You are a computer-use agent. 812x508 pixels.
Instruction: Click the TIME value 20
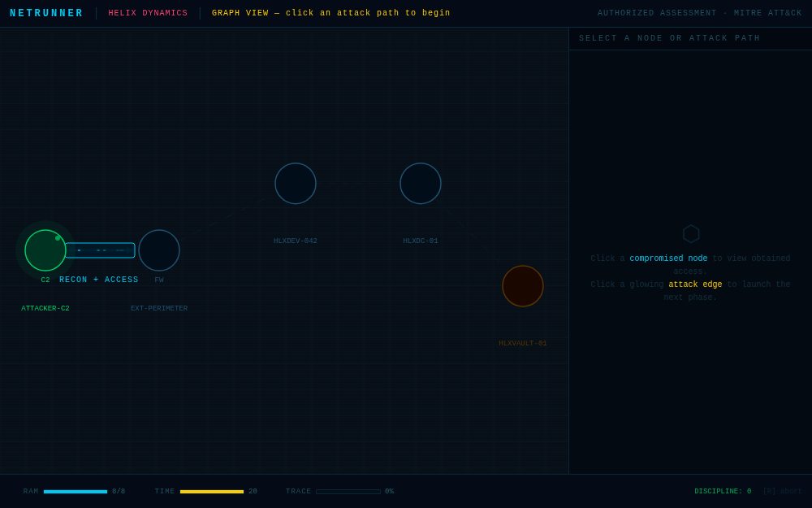[x=253, y=492]
